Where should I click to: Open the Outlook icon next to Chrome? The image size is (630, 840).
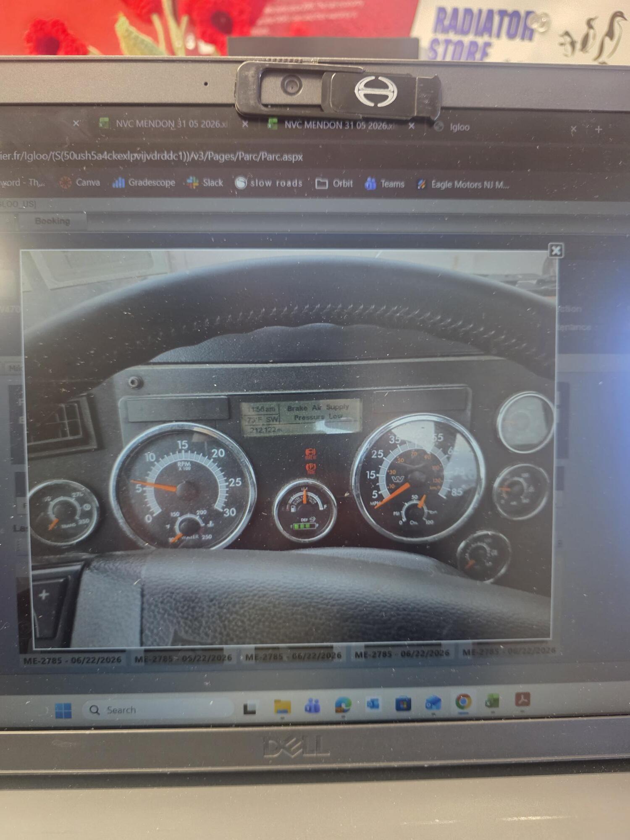coord(433,703)
